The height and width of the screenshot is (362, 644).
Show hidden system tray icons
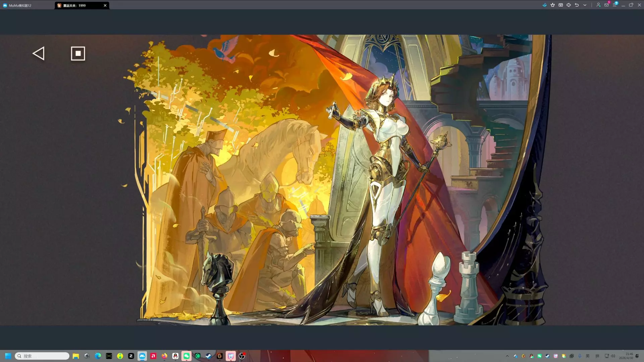click(x=507, y=356)
